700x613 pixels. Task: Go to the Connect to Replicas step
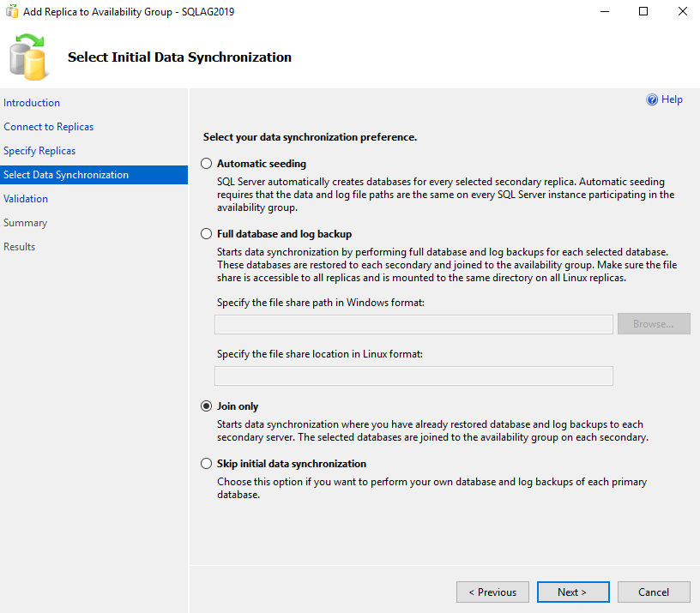pyautogui.click(x=48, y=126)
